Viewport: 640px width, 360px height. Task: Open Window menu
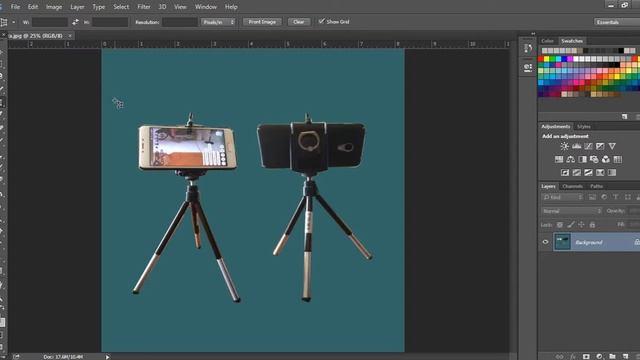pyautogui.click(x=206, y=7)
